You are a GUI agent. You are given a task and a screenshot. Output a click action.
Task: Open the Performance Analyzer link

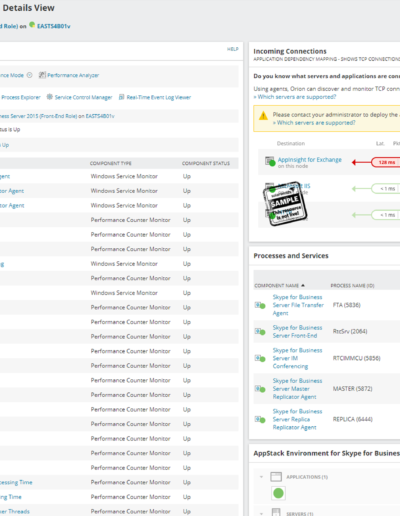pyautogui.click(x=73, y=75)
